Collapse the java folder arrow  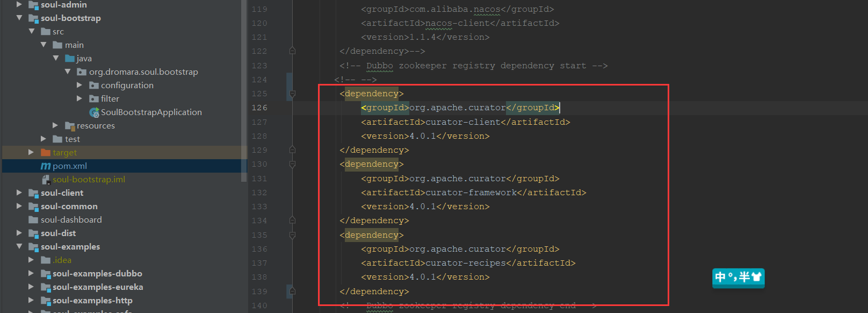click(x=56, y=58)
